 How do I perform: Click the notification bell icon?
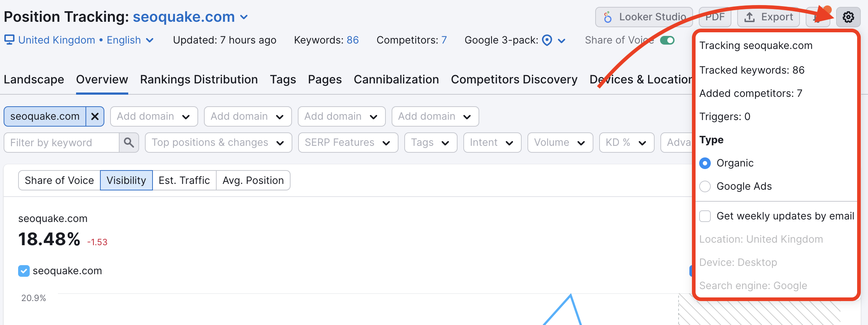817,17
